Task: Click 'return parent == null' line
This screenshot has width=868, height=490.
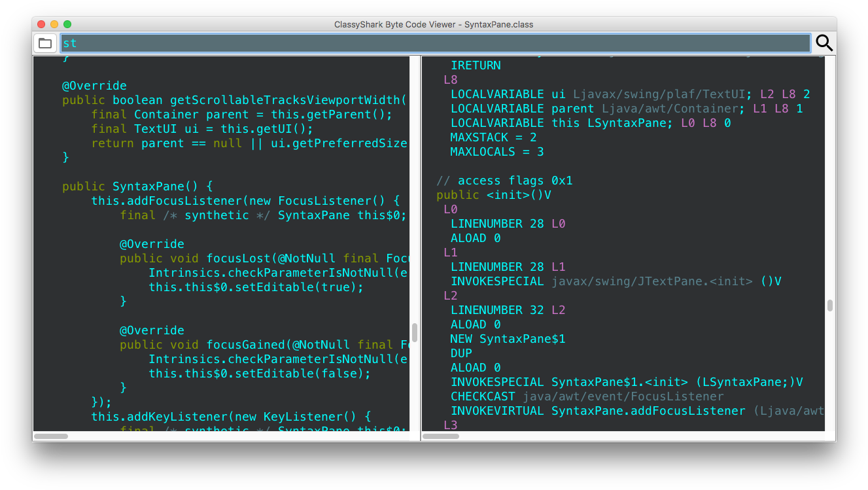Action: click(249, 143)
